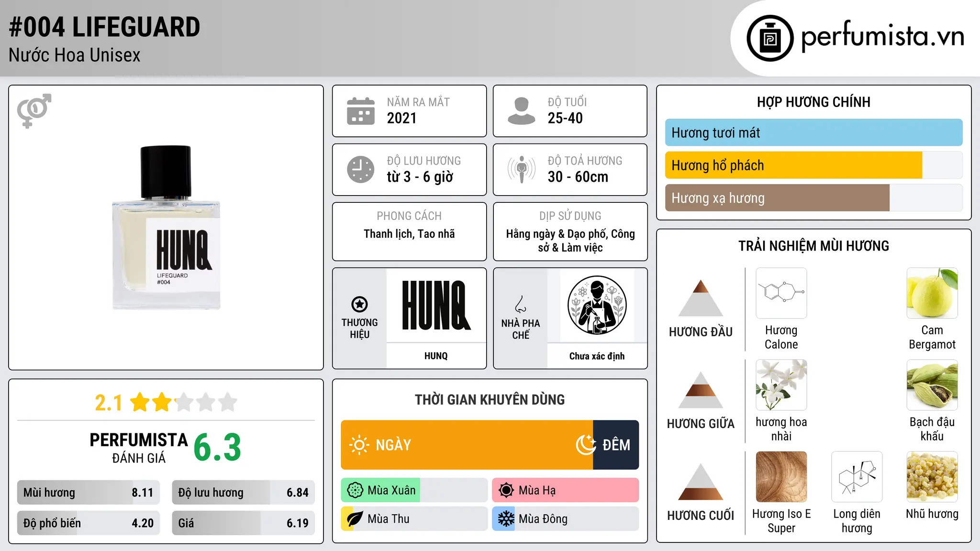Click the calendar icon beside Năm ra mắt
The height and width of the screenshot is (551, 980).
361,111
